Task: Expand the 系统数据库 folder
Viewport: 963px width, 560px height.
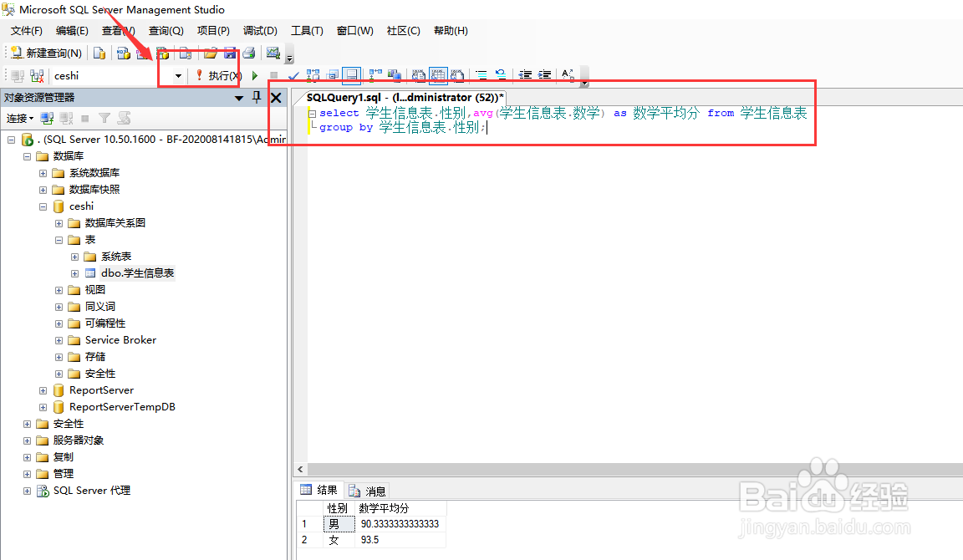Action: 43,173
